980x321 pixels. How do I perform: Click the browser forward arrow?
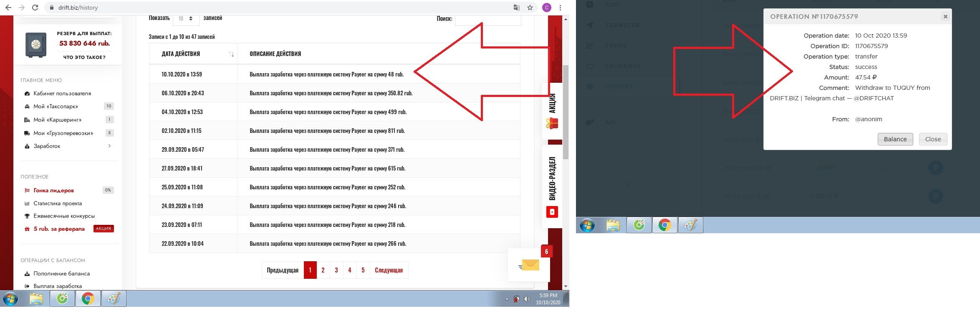tap(22, 8)
